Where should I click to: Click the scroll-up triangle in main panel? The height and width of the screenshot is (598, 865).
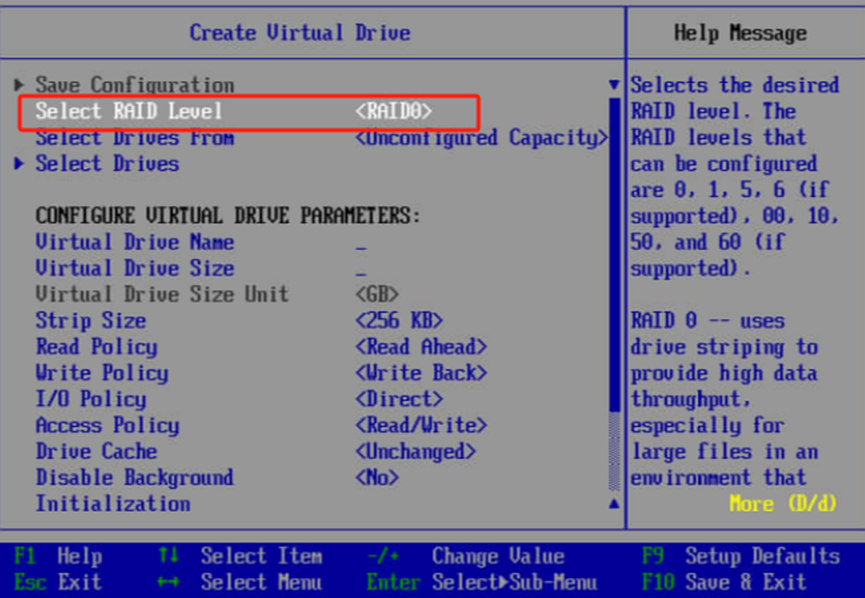pos(614,504)
